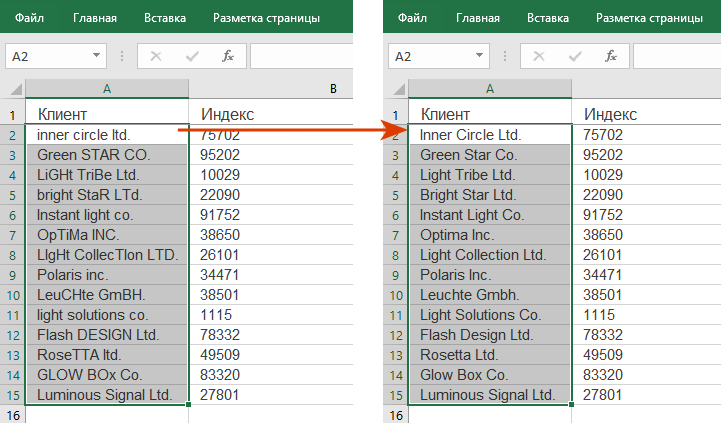Click formula bar grip dots in left window

tap(122, 56)
